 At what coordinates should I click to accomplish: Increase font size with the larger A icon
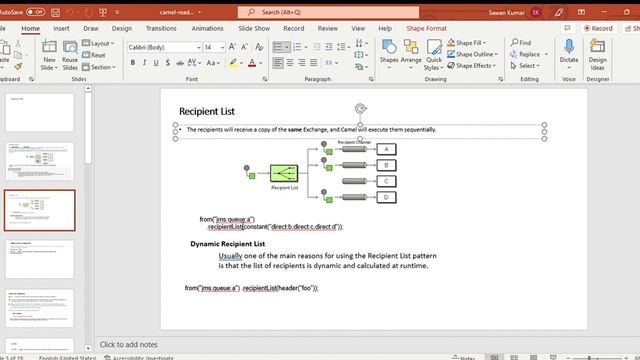[x=232, y=47]
